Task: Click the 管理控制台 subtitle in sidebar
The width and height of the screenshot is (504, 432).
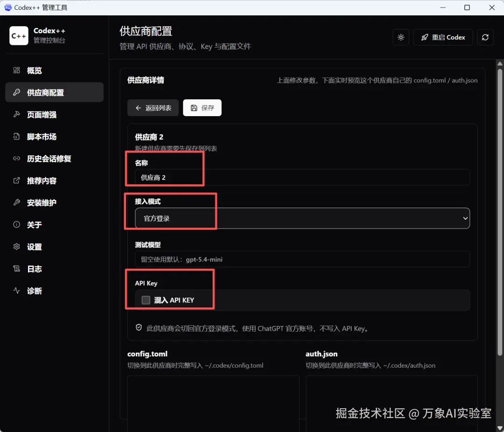Action: (x=49, y=41)
